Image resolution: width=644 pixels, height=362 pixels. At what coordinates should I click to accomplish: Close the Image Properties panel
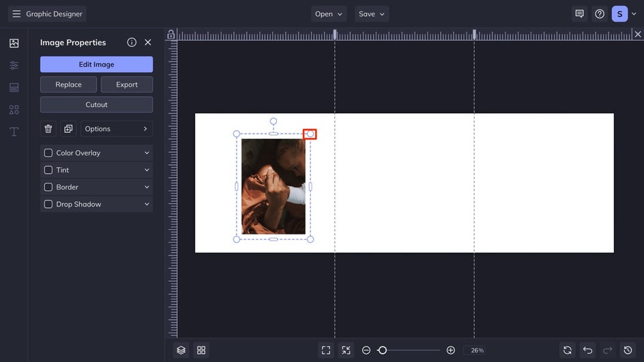tap(148, 42)
